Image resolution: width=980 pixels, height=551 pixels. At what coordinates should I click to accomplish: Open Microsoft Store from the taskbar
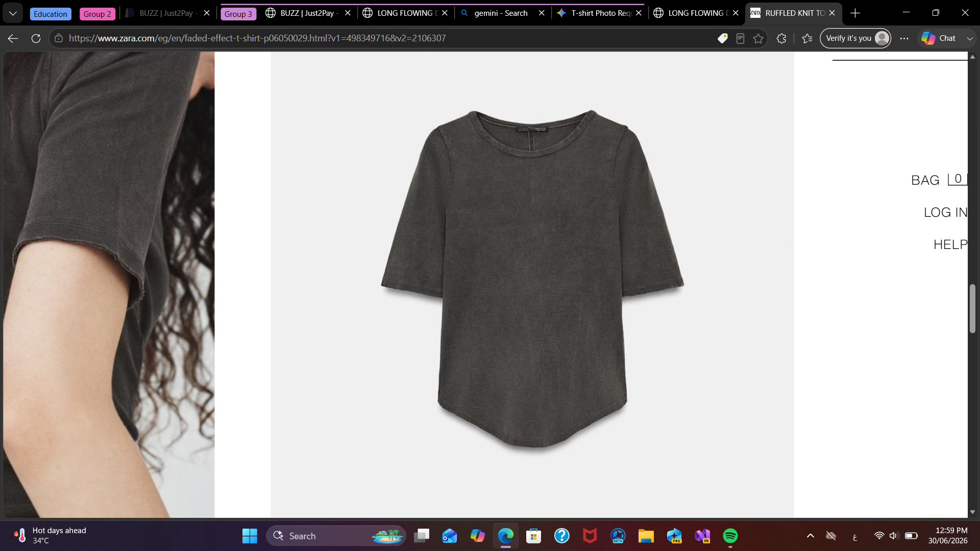tap(534, 536)
